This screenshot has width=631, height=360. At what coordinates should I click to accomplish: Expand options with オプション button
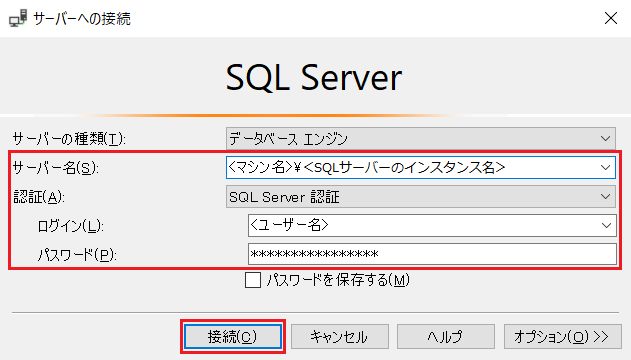563,337
